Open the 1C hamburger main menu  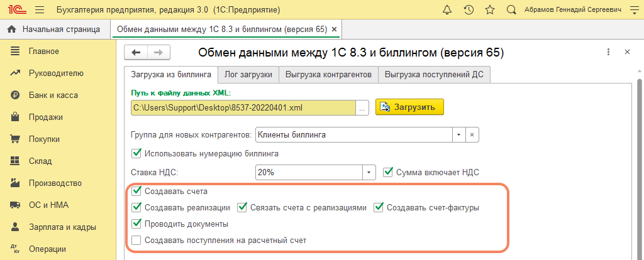pos(40,9)
